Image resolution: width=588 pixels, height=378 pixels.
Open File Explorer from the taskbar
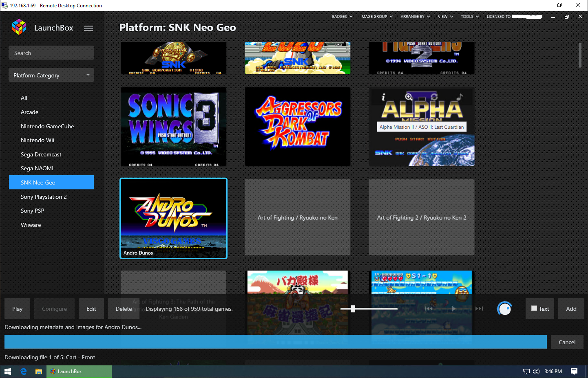coord(39,371)
